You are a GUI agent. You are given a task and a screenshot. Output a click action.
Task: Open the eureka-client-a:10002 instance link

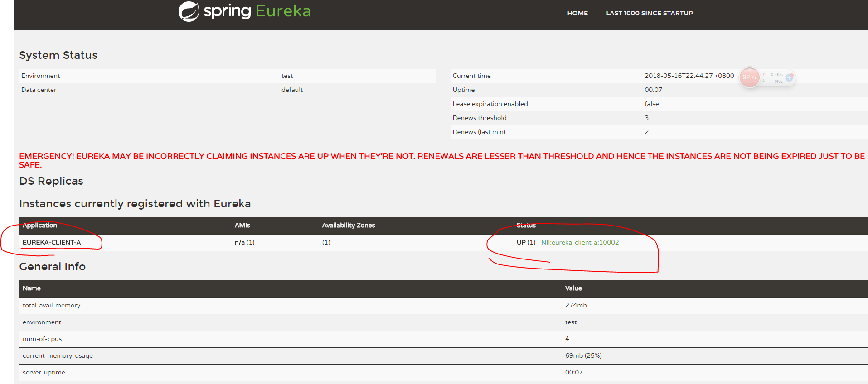pos(580,242)
